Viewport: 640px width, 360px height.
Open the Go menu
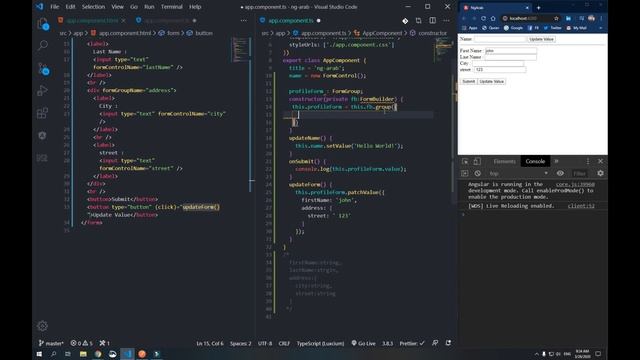pyautogui.click(x=134, y=7)
